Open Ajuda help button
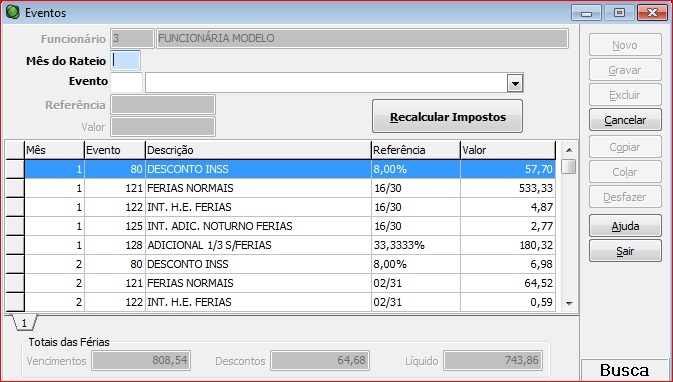 tap(625, 226)
